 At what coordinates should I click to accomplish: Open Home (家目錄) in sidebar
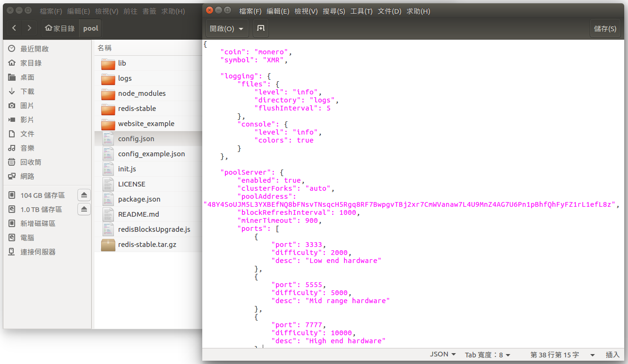[x=47, y=63]
